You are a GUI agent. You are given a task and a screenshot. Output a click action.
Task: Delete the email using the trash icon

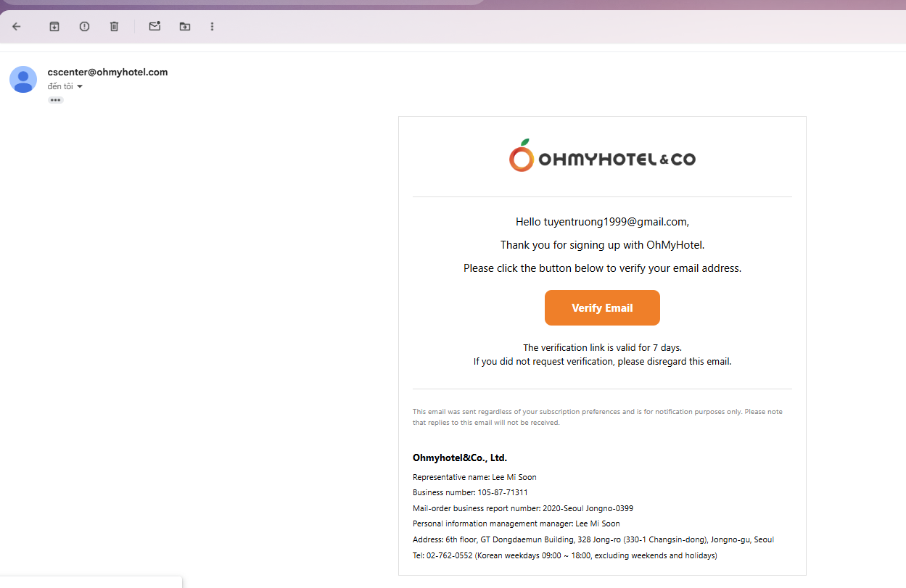coord(114,27)
